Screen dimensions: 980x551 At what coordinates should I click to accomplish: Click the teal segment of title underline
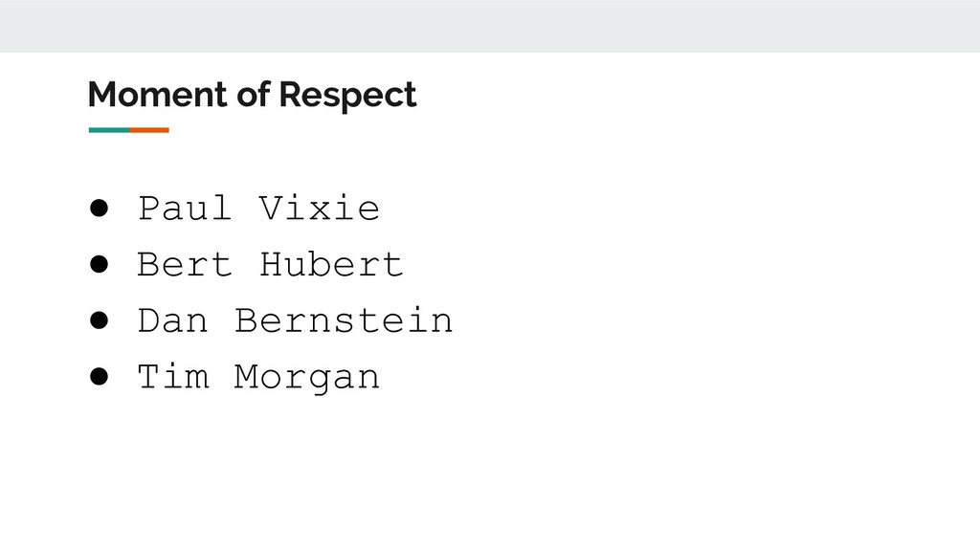click(109, 130)
